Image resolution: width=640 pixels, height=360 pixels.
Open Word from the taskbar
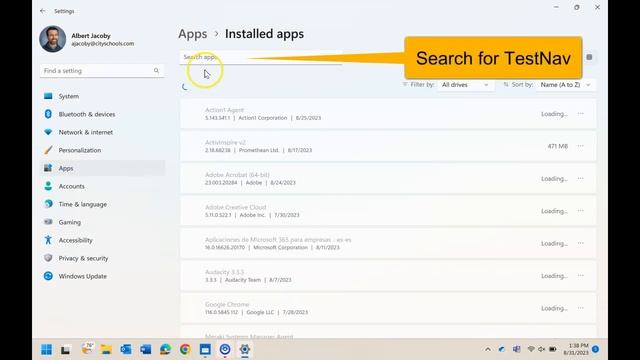pyautogui.click(x=146, y=349)
